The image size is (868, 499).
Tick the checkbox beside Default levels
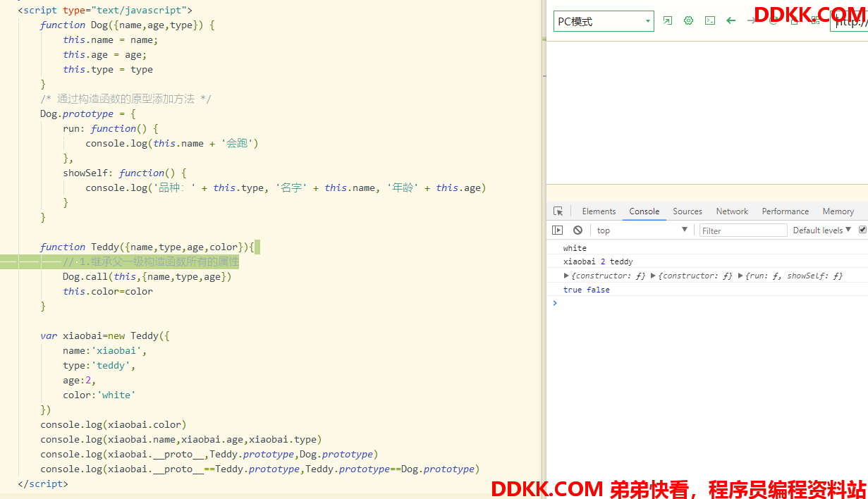pyautogui.click(x=863, y=230)
